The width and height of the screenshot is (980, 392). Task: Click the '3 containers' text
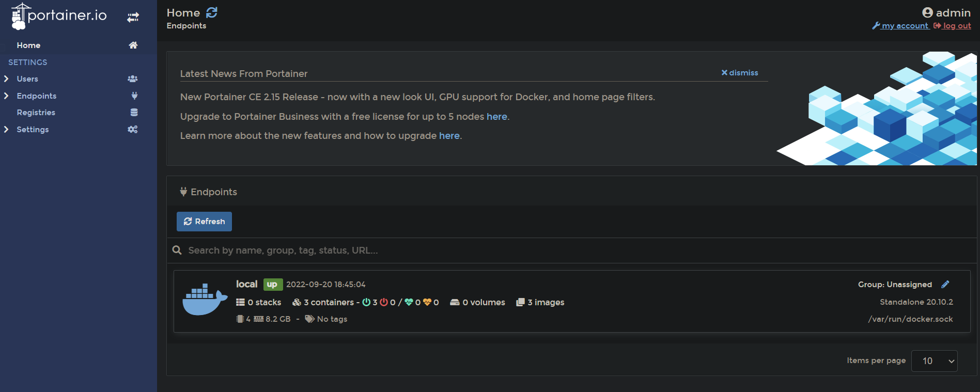coord(329,302)
